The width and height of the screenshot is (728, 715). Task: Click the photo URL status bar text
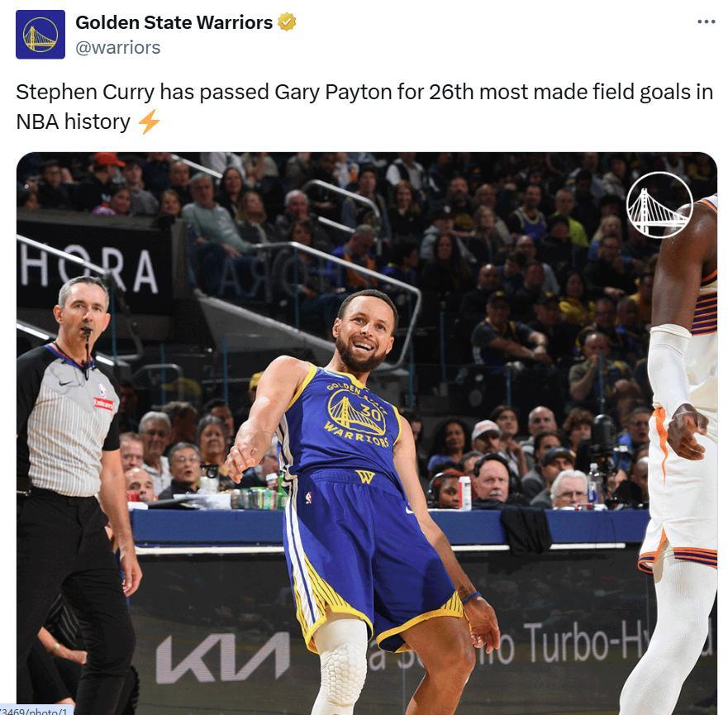[36, 710]
